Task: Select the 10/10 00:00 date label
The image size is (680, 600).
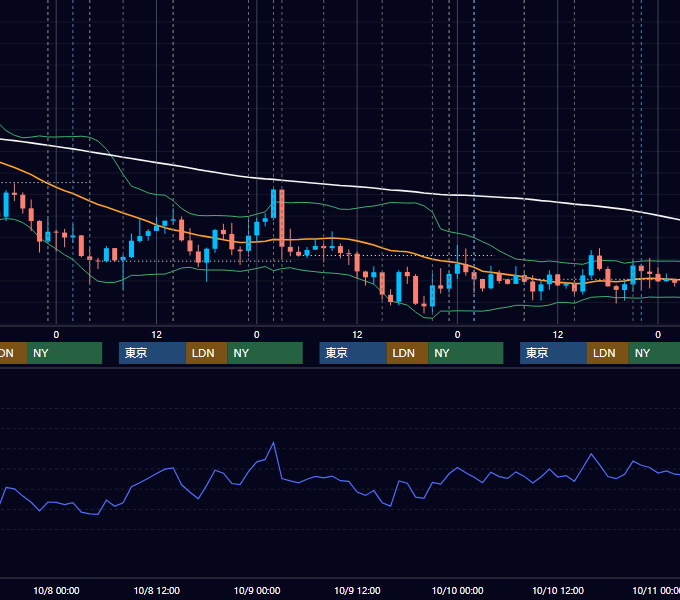Action: (x=458, y=590)
